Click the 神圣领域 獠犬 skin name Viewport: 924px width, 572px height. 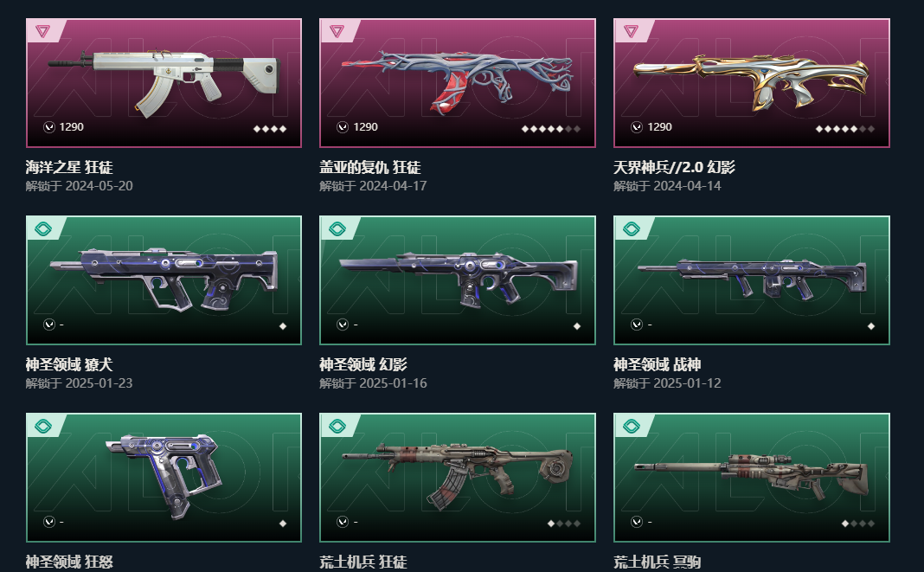[69, 364]
